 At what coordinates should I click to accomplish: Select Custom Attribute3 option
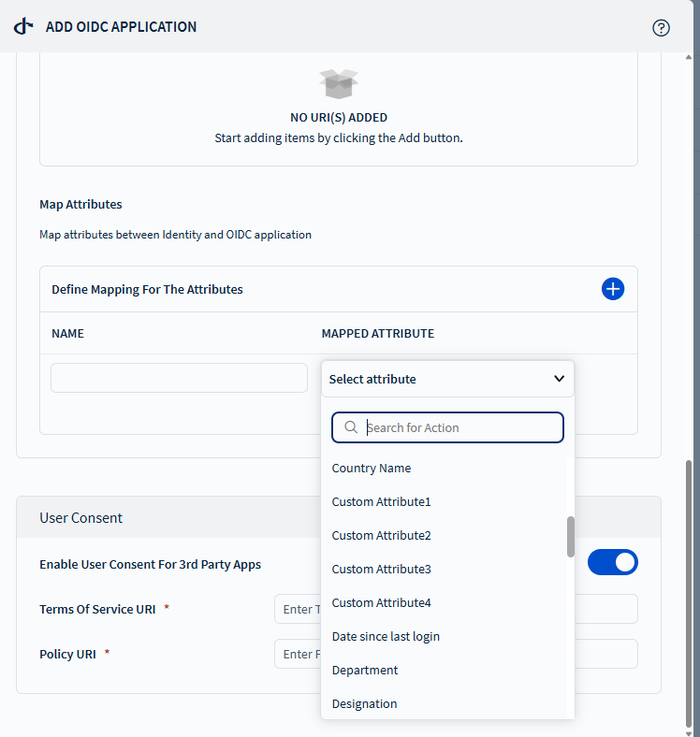381,570
